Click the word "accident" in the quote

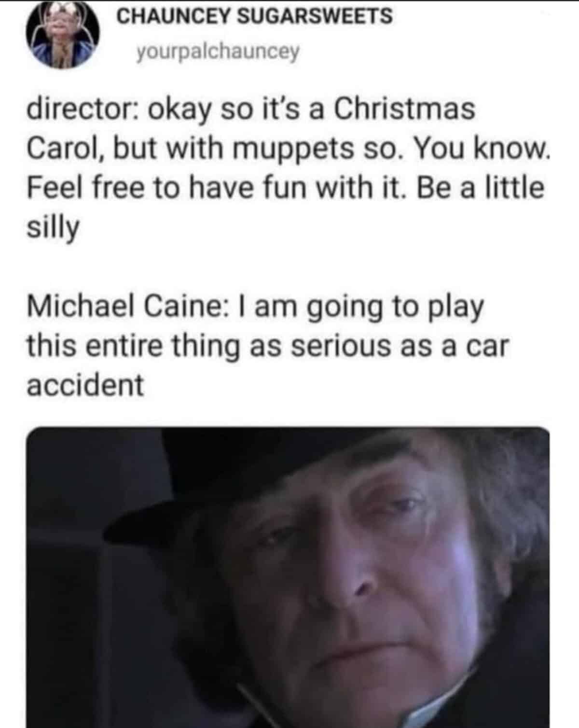point(85,385)
